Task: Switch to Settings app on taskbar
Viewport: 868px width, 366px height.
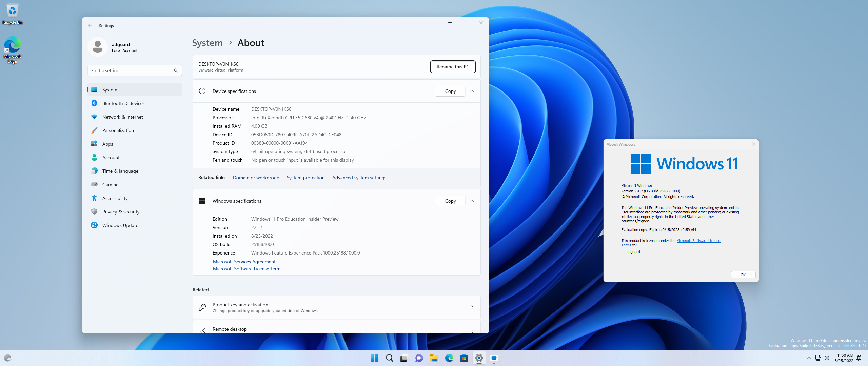Action: (479, 358)
